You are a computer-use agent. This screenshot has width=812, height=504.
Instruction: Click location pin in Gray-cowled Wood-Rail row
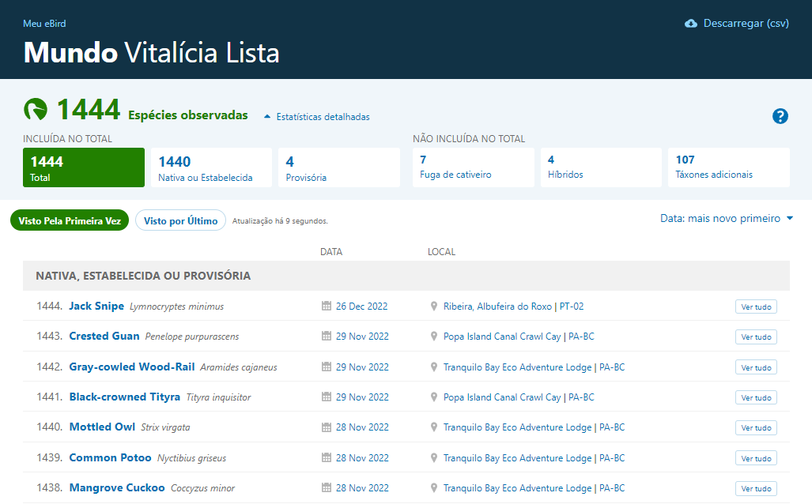[x=434, y=367]
